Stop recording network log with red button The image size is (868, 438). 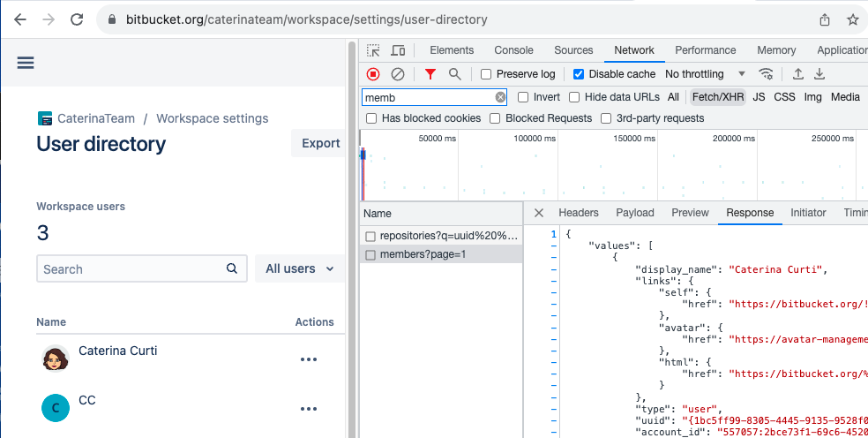pyautogui.click(x=373, y=74)
